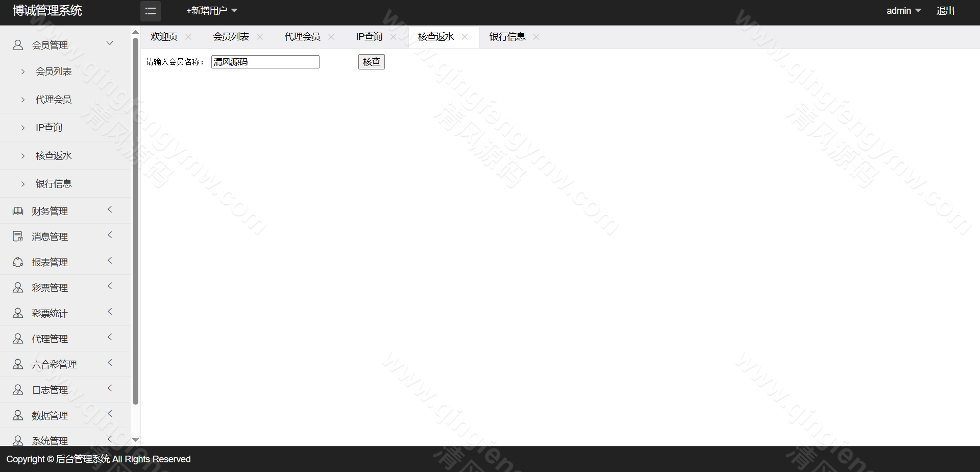Close the 银行信息 tab

[536, 37]
